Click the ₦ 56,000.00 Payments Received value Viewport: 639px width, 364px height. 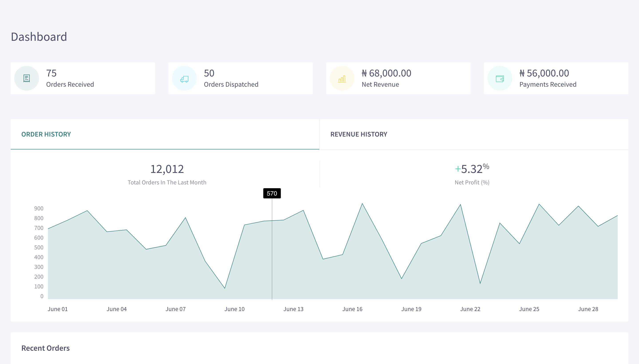coord(544,73)
